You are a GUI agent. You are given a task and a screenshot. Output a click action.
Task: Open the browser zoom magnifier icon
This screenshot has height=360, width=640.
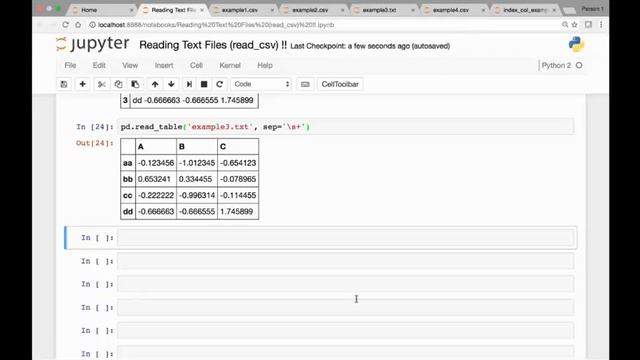coord(565,25)
